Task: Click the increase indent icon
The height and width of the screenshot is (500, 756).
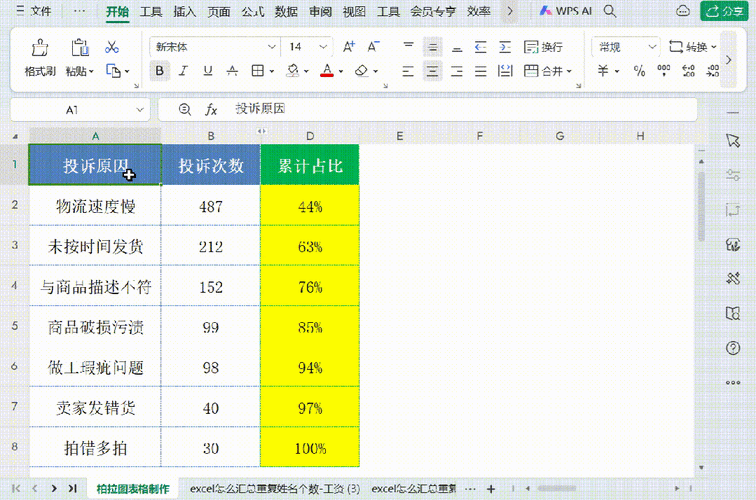Action: (505, 47)
